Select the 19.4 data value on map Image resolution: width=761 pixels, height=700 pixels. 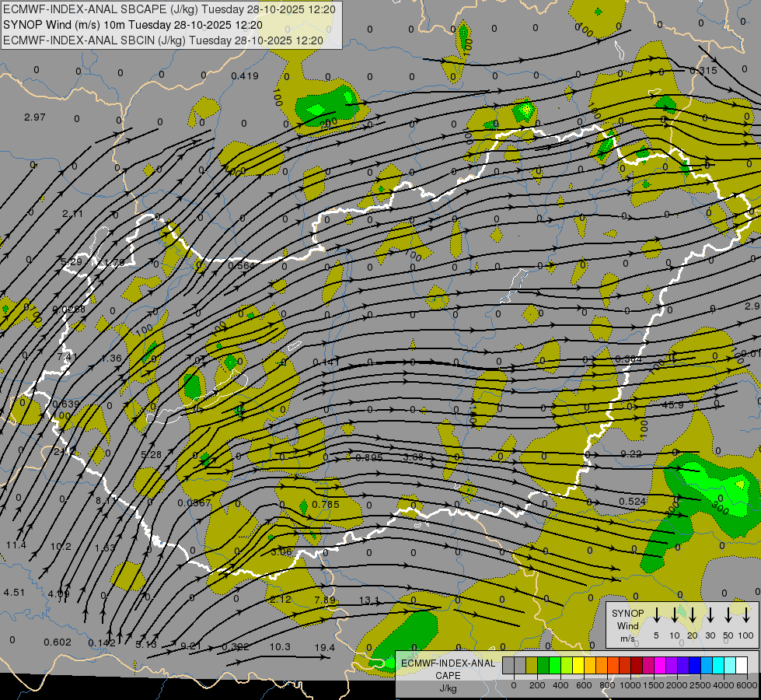pyautogui.click(x=325, y=648)
